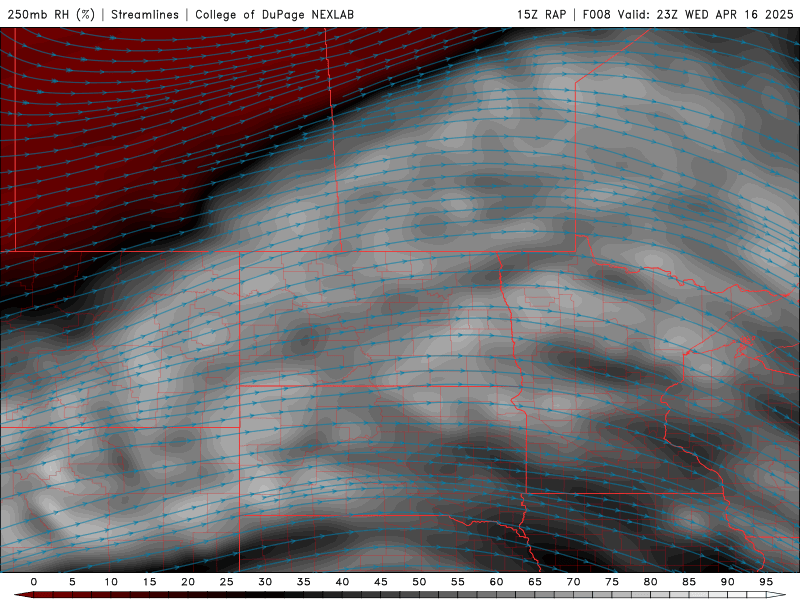The image size is (800, 600).
Task: Click the colorbar label '5'
Action: pos(72,582)
